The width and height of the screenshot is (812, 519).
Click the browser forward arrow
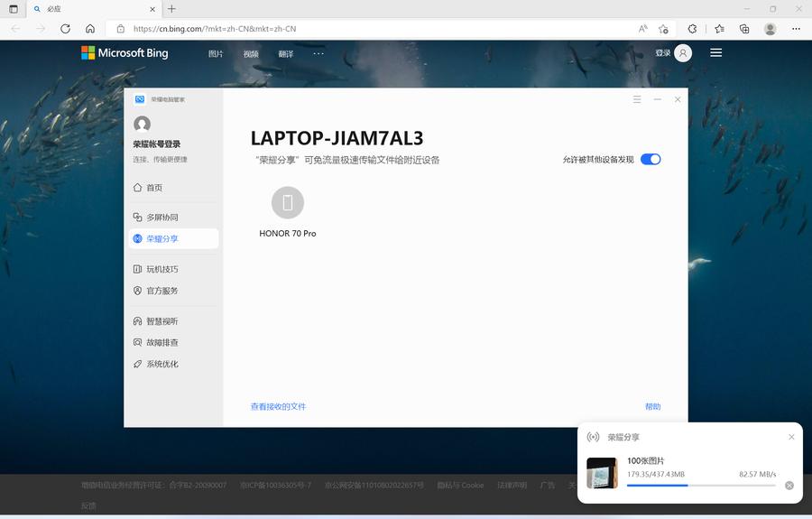point(41,29)
